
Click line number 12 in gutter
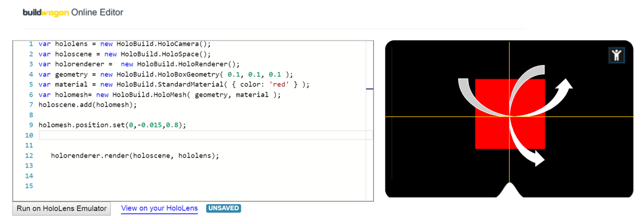coord(29,156)
